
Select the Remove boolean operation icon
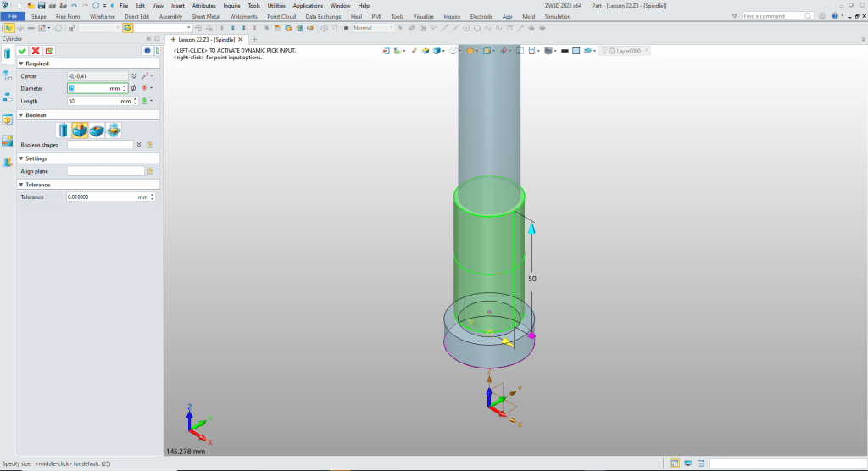coord(97,130)
